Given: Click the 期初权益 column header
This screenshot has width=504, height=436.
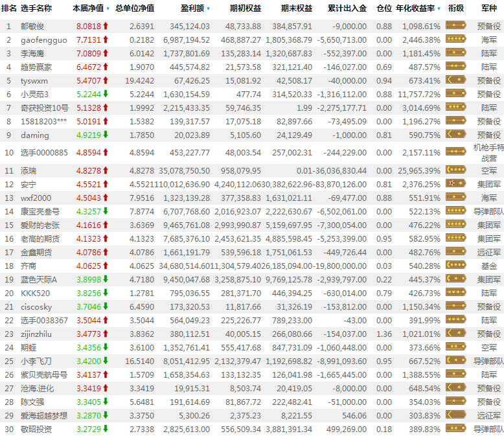Looking at the screenshot, I should pos(246,8).
